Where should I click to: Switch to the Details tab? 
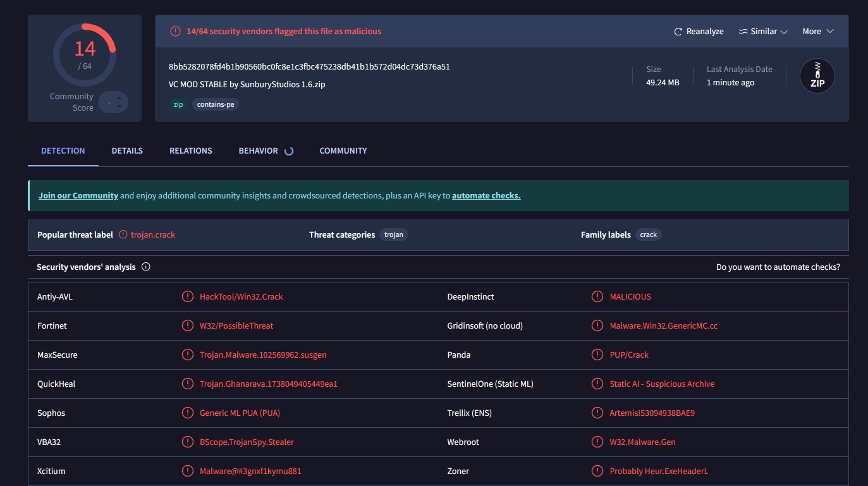click(x=127, y=151)
